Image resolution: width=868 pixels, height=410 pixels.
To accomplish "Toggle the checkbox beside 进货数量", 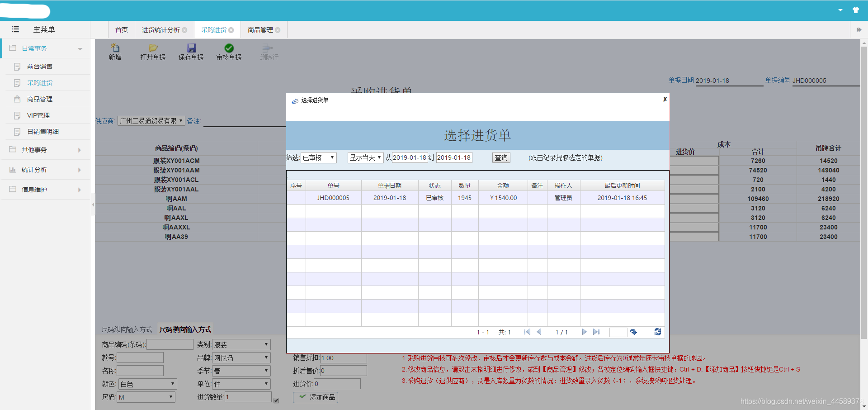I will tap(276, 400).
